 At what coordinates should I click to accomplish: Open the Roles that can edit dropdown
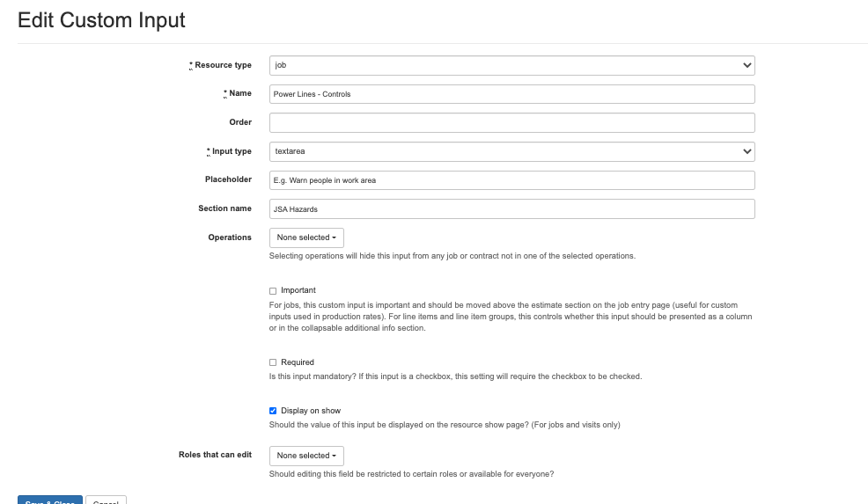point(305,456)
